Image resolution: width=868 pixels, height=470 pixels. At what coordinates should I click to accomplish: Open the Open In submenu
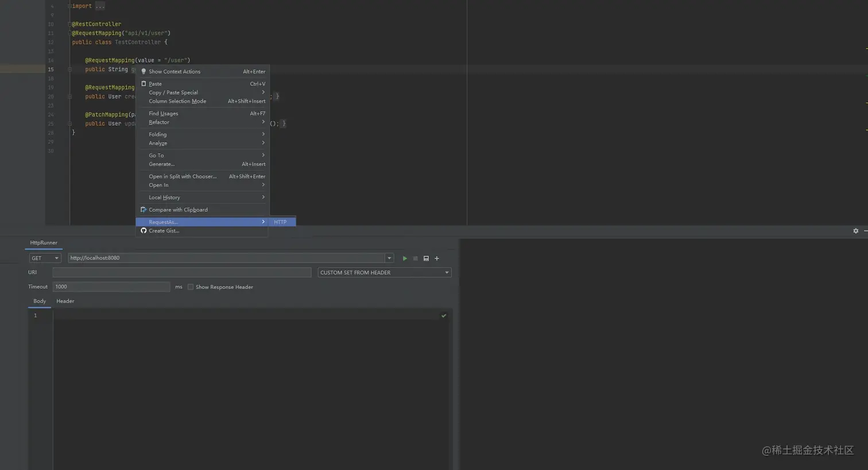point(202,185)
